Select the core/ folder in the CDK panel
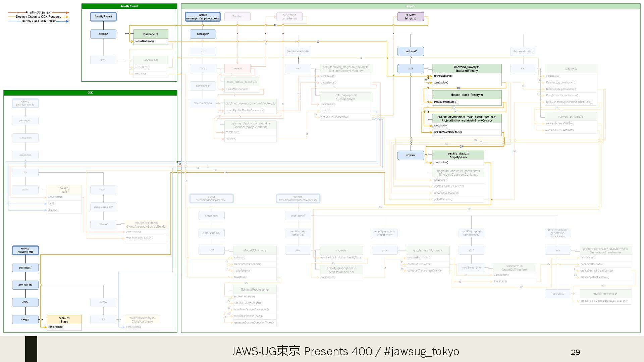The width and height of the screenshot is (644, 362). 25,302
